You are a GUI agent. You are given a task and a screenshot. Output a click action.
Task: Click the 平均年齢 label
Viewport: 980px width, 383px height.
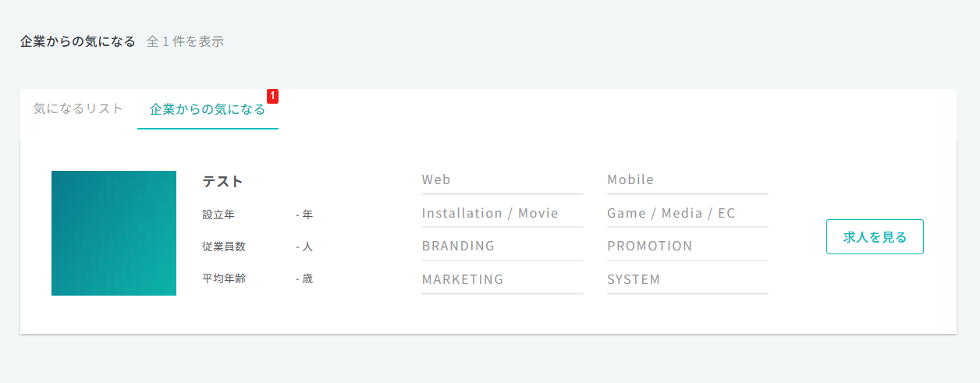coord(224,278)
